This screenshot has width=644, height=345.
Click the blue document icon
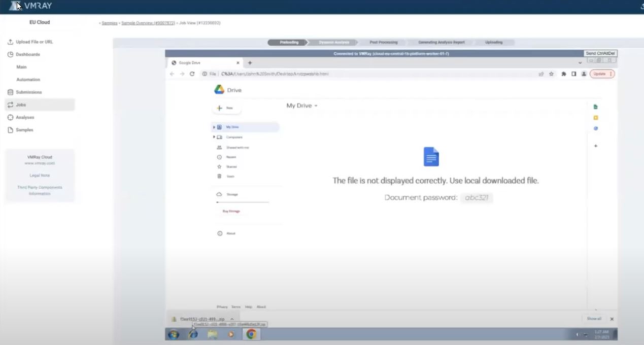(431, 157)
